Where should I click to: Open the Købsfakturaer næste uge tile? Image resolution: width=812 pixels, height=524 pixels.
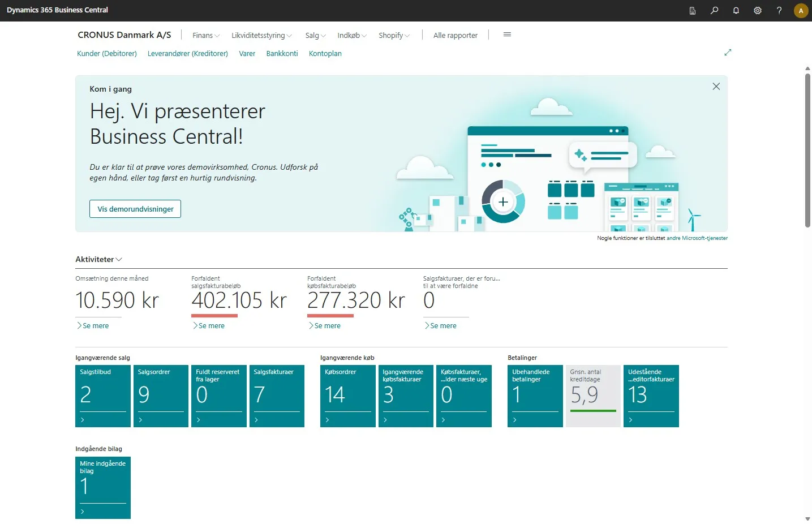pos(464,396)
